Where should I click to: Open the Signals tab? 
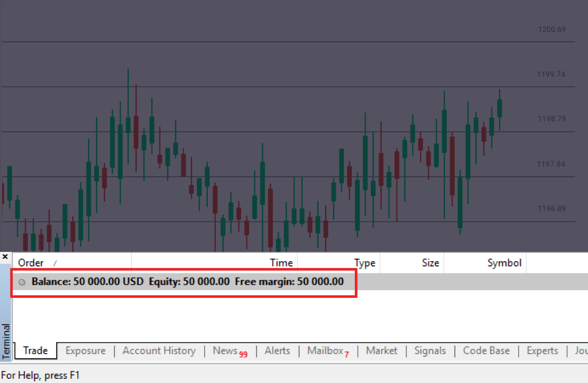[x=430, y=350]
